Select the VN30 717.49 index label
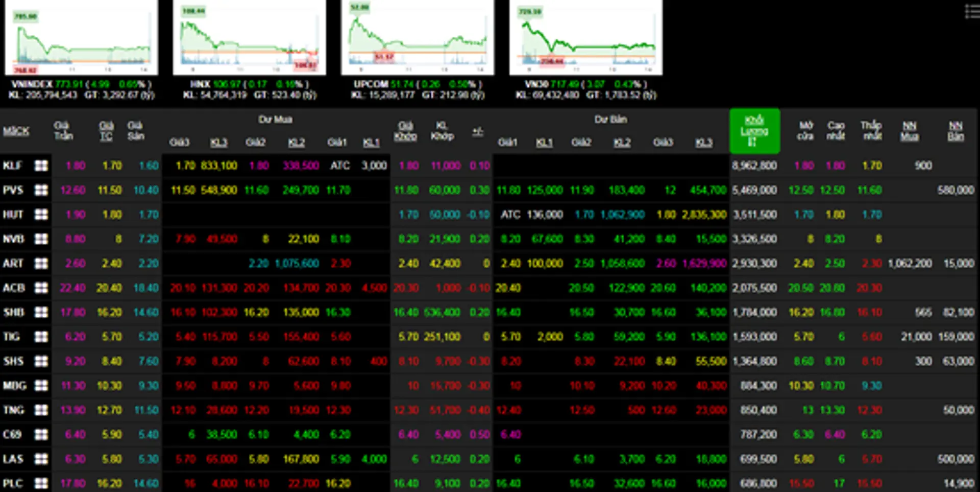Image resolution: width=980 pixels, height=492 pixels. pyautogui.click(x=586, y=84)
